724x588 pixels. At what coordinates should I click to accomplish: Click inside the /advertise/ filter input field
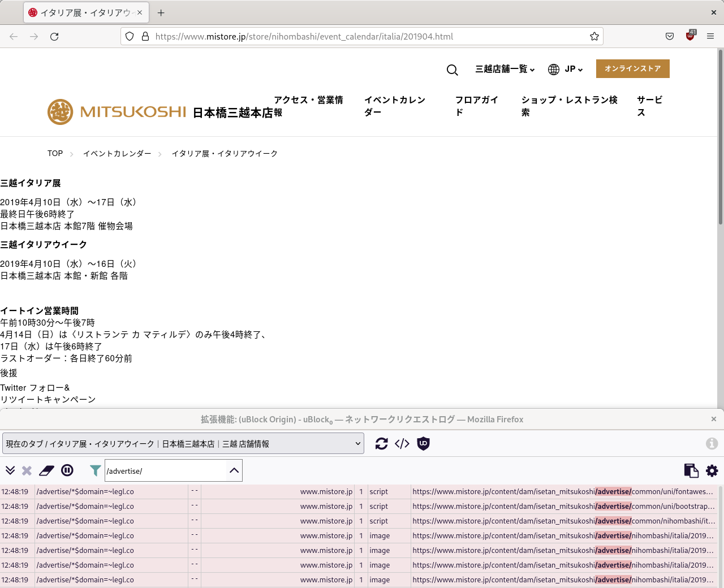click(x=164, y=470)
